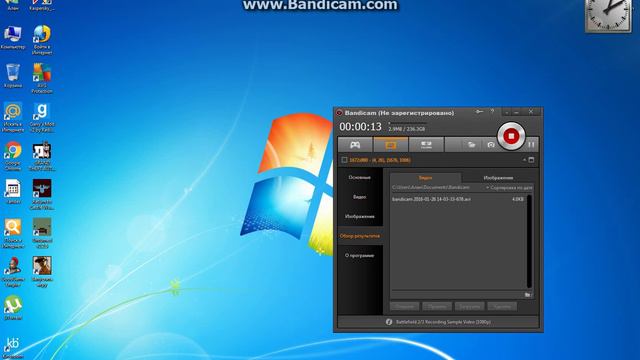Select the screen recording mode monitor icon
The image size is (640, 360).
(391, 145)
